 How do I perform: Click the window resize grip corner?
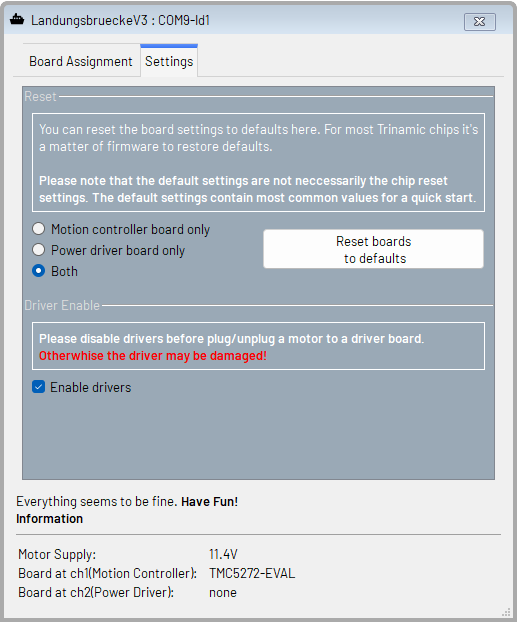[x=506, y=612]
